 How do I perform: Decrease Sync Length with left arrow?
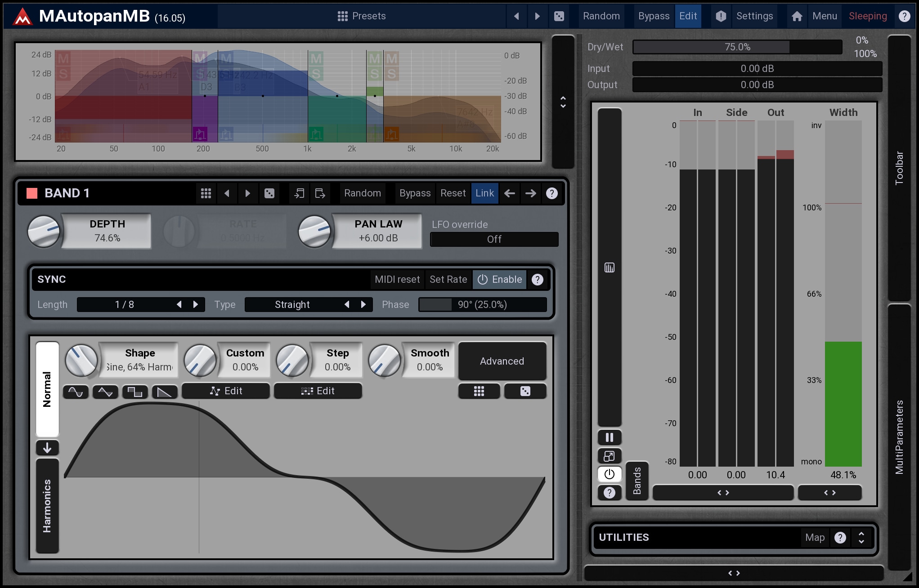(179, 305)
